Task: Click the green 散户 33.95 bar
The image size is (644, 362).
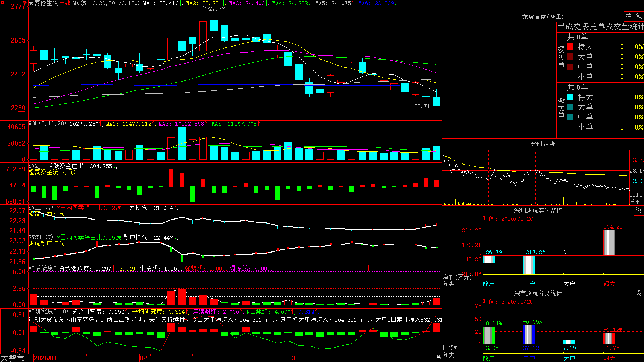Action: pyautogui.click(x=489, y=335)
